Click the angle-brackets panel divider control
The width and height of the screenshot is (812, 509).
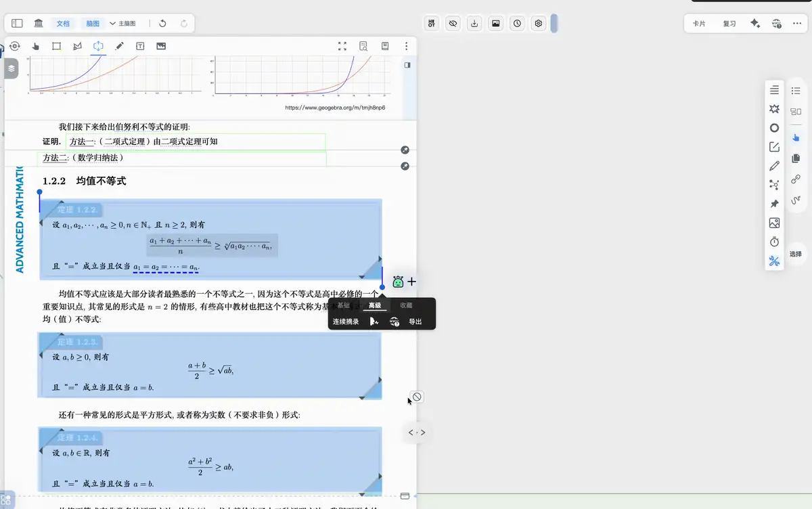(417, 433)
